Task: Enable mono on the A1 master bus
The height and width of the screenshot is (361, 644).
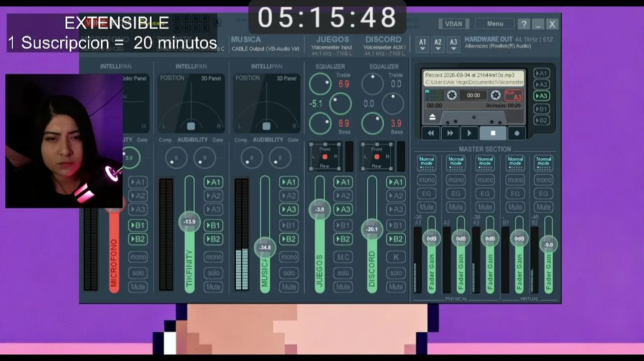Action: (x=426, y=180)
